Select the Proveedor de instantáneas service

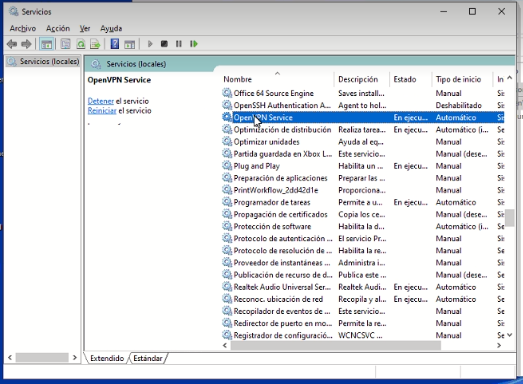click(363, 263)
